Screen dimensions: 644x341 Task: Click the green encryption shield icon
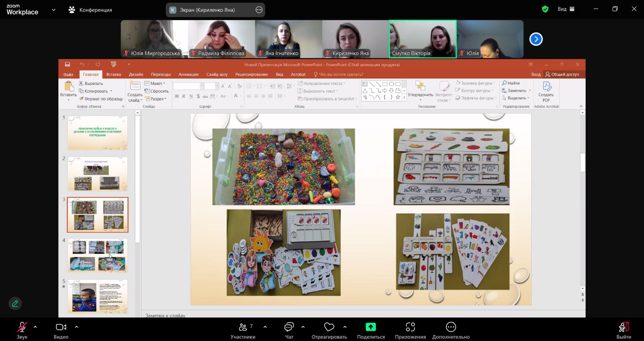point(545,9)
